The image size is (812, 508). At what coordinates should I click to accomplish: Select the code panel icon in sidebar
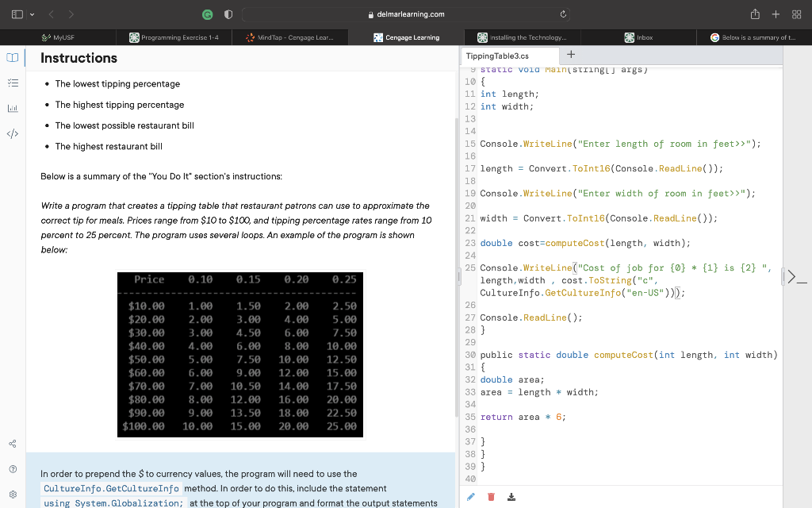click(10, 133)
